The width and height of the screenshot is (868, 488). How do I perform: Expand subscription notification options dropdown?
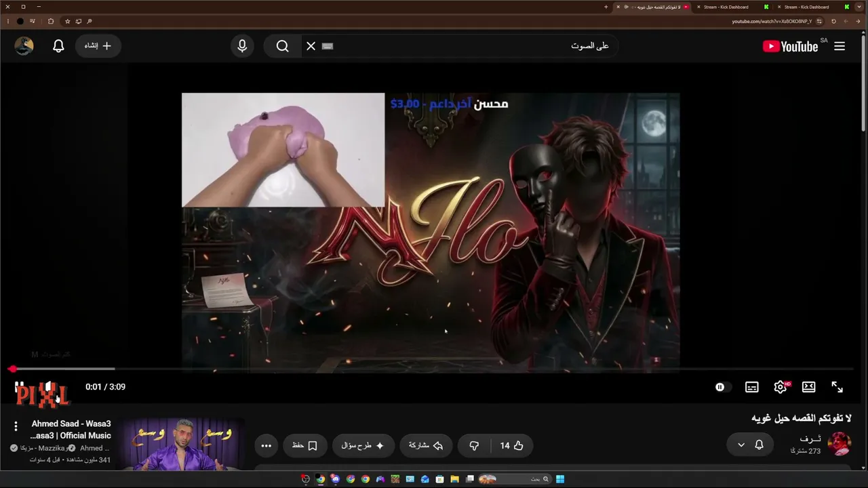pos(749,445)
